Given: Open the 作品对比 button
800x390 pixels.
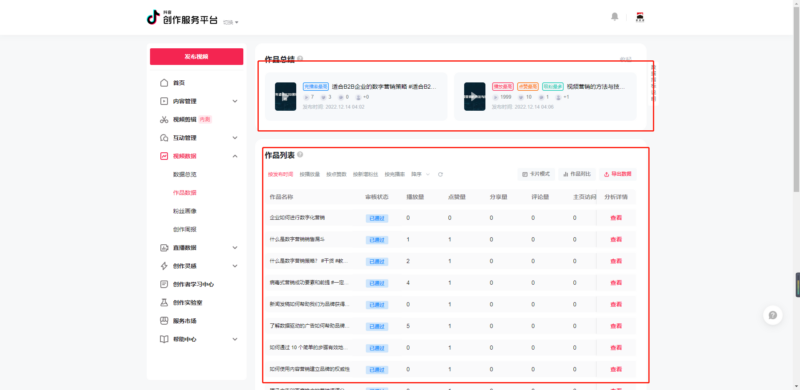Looking at the screenshot, I should [x=577, y=175].
